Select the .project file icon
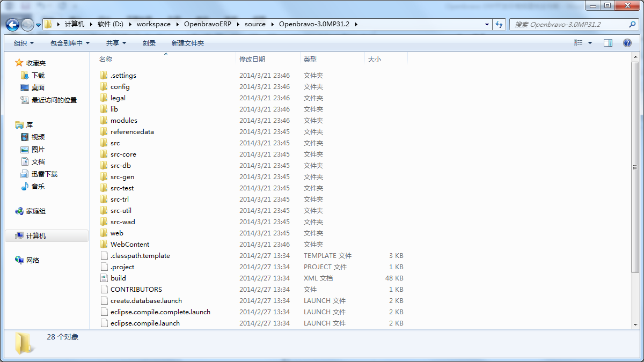 (x=104, y=267)
